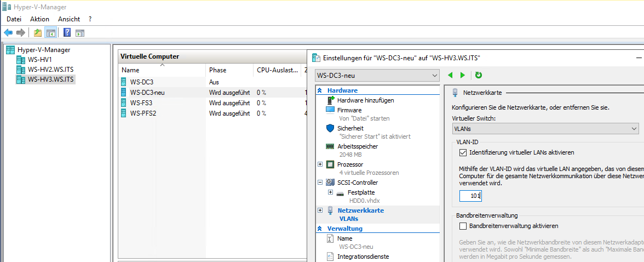Select the WS-HV1 server icon

click(21, 60)
